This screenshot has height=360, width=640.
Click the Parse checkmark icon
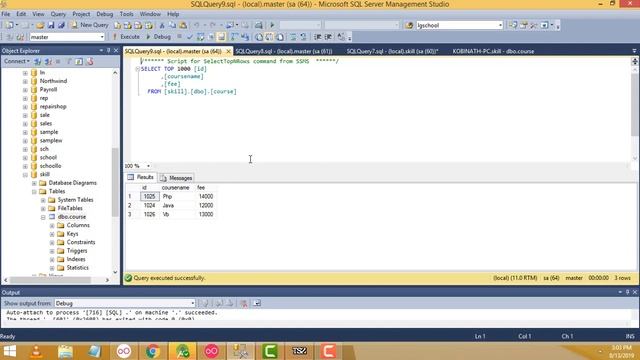[x=189, y=37]
